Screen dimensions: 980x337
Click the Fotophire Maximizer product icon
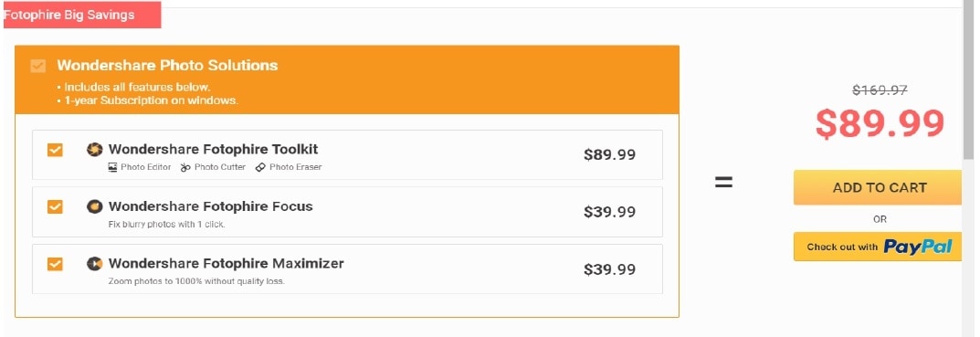tap(94, 263)
